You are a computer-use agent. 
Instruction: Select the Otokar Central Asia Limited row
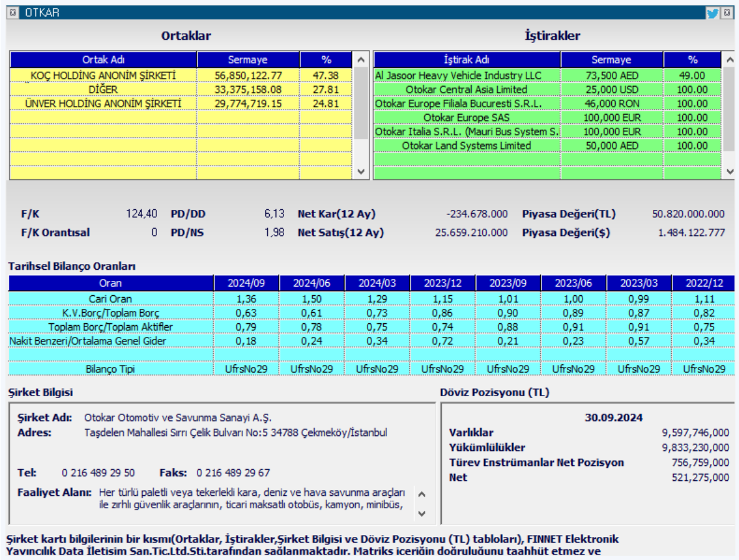pyautogui.click(x=547, y=90)
